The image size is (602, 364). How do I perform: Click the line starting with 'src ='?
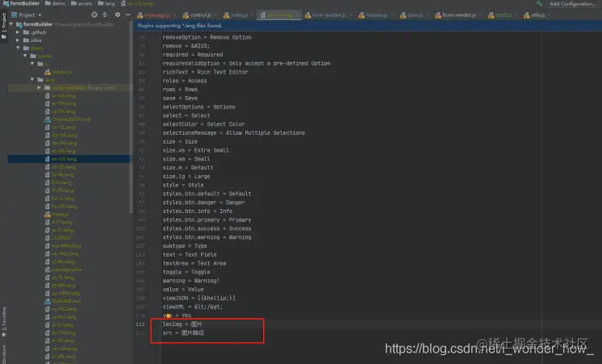(x=183, y=333)
